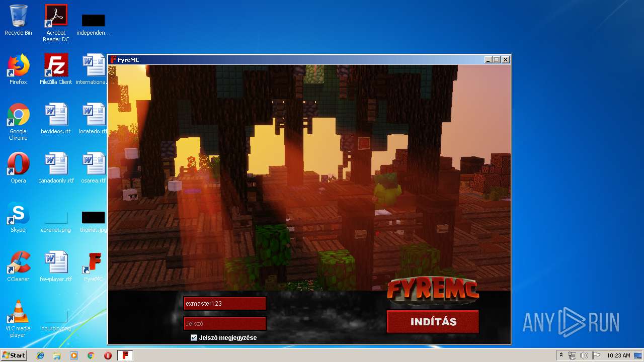Open volume control in system tray
Screen dimensions: 644x362
(x=584, y=355)
